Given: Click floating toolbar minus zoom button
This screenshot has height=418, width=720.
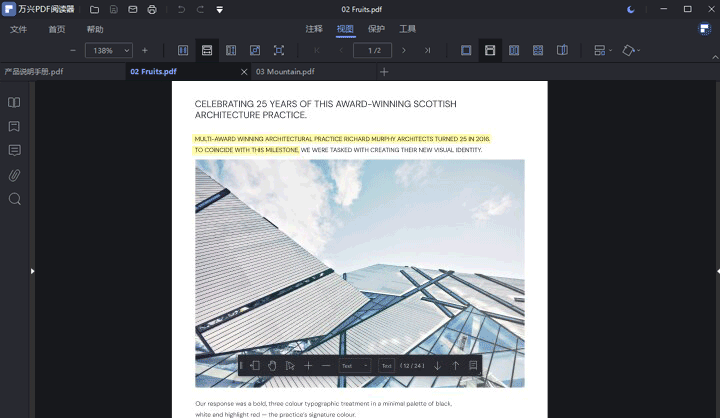Looking at the screenshot, I should [x=326, y=366].
